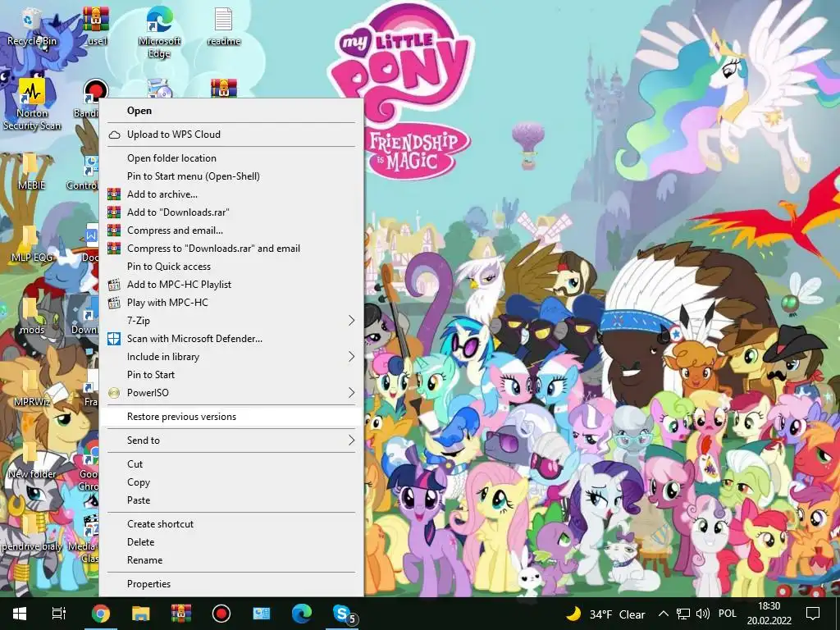Choose Compress to "Downloads.rar" and email
840x630 pixels.
click(x=231, y=249)
